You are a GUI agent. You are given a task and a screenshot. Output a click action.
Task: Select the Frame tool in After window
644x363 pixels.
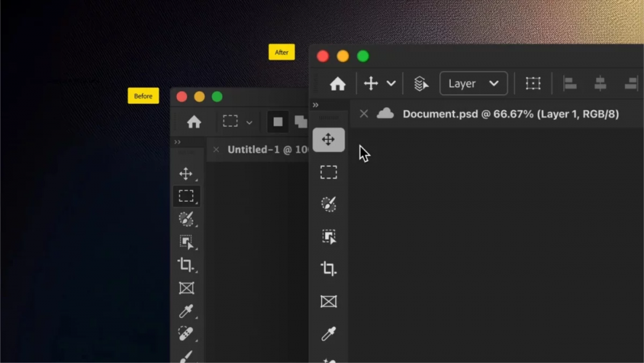328,301
